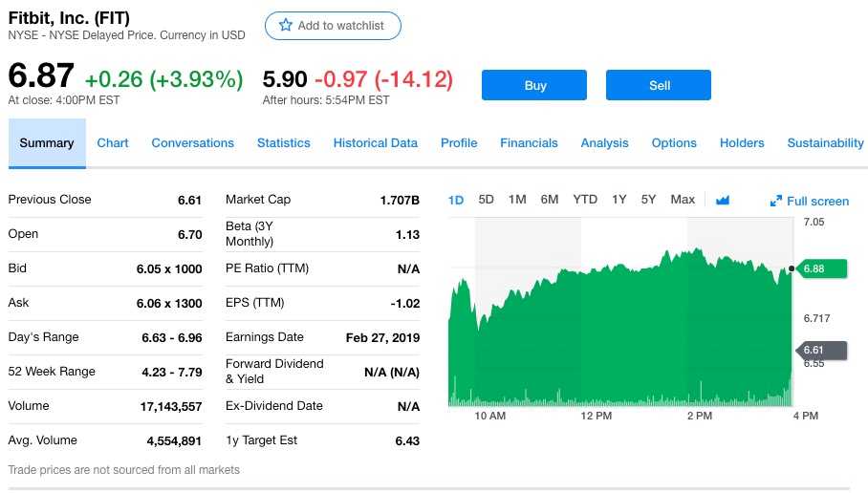This screenshot has height=493, width=868.
Task: Click the -0.97 (-14.12) after hours change
Action: pos(383,79)
